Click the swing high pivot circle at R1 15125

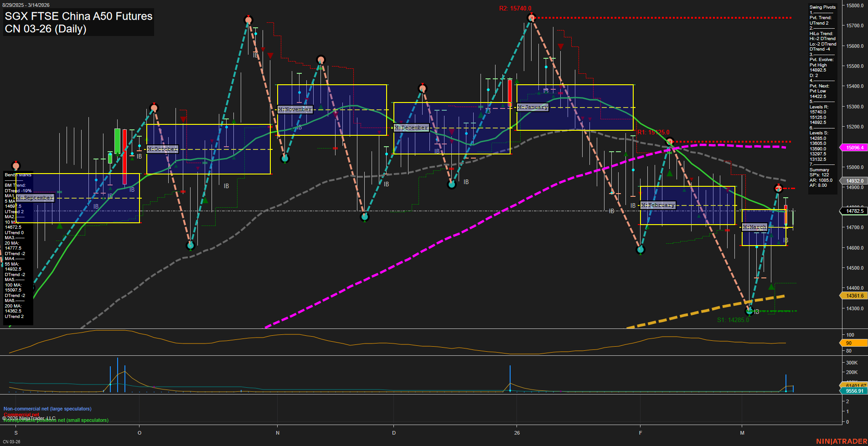[x=670, y=142]
